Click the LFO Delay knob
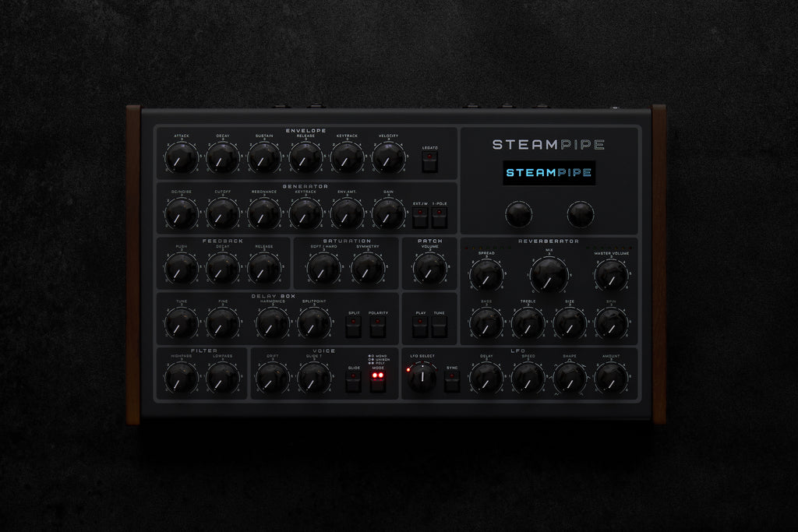The width and height of the screenshot is (798, 532). [486, 378]
